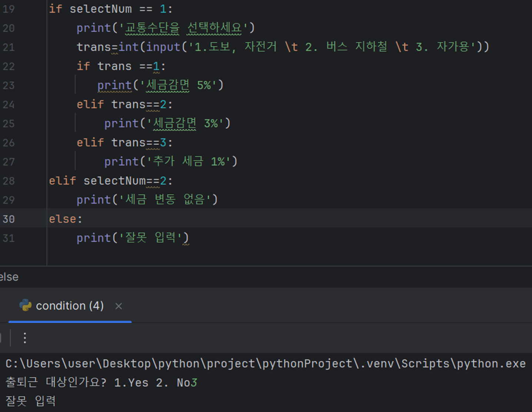Screen dimensions: 532x412
Task: Click line number 25 in the gutter
Action: pos(9,124)
